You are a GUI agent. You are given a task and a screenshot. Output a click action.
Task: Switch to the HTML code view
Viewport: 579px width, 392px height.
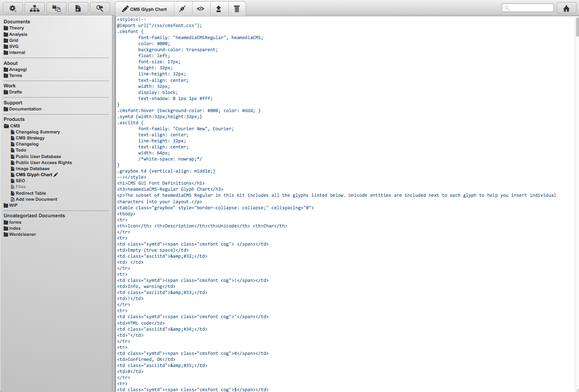201,8
